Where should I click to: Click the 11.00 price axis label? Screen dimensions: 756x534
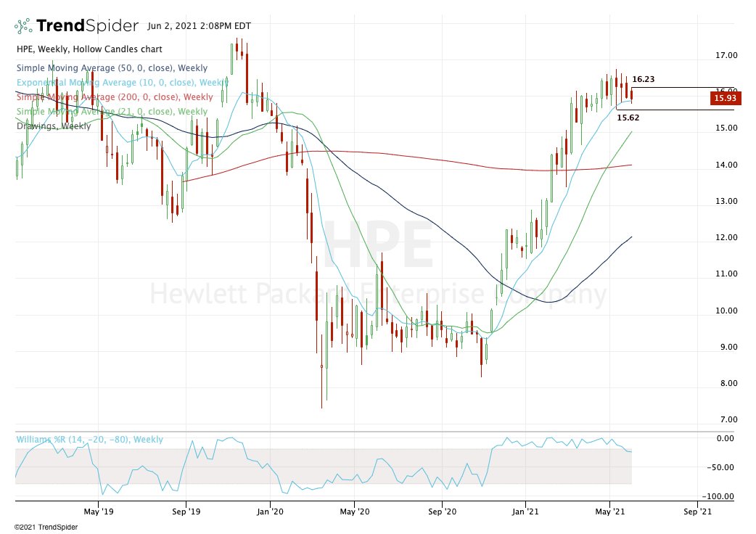coord(726,274)
